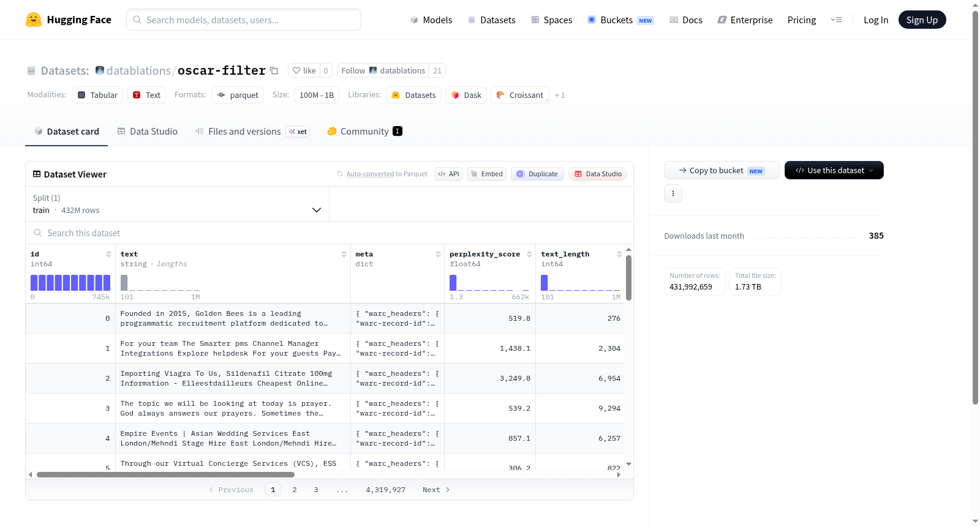The image size is (980, 527).
Task: Open the Use this dataset dropdown
Action: [x=834, y=170]
